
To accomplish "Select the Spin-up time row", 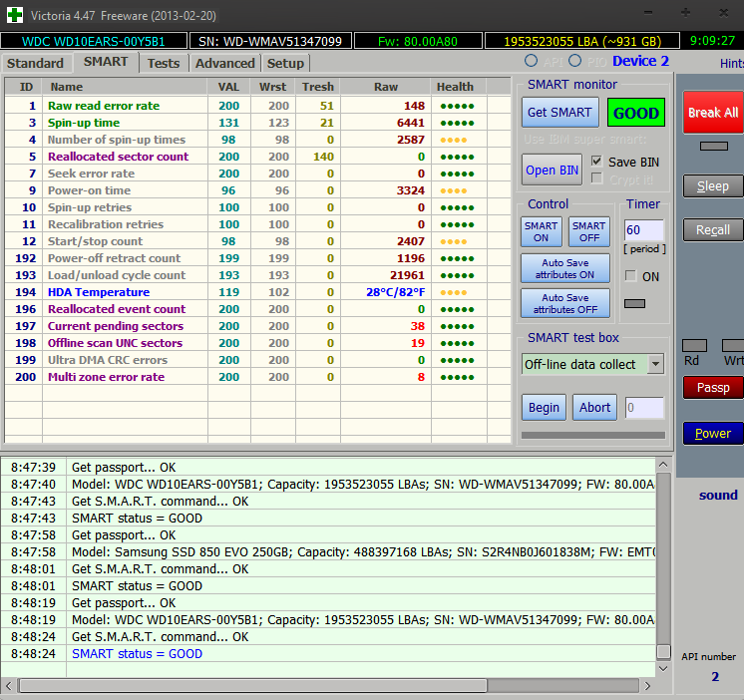I will [257, 123].
